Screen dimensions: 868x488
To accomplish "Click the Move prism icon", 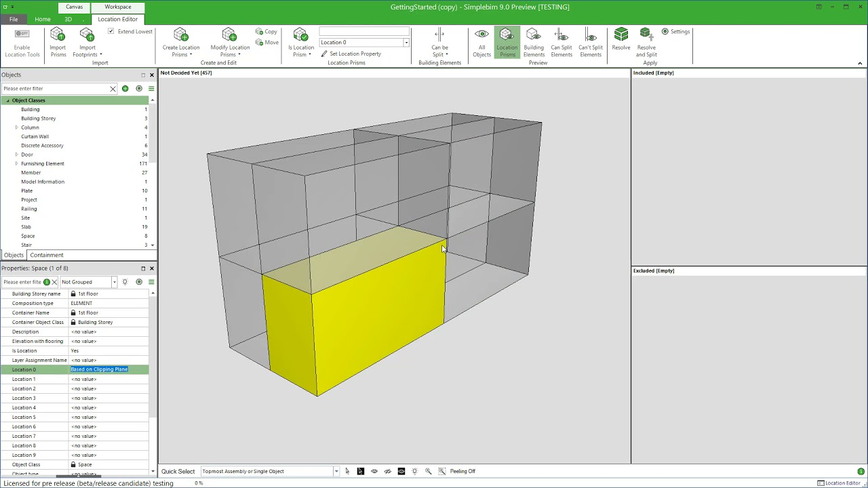I will [267, 42].
